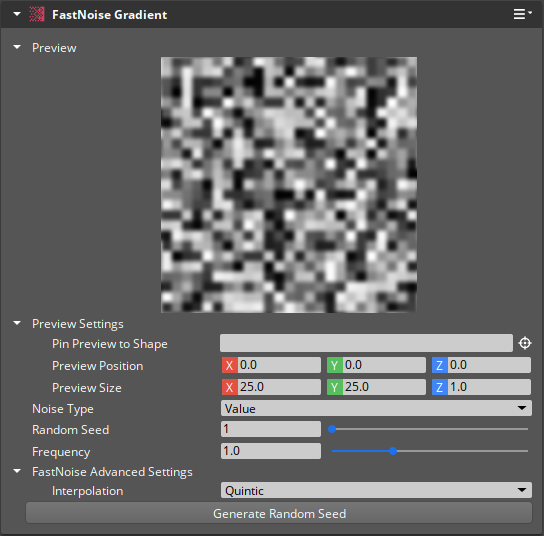This screenshot has width=544, height=536.
Task: Collapse the Preview Settings section
Action: (x=17, y=323)
